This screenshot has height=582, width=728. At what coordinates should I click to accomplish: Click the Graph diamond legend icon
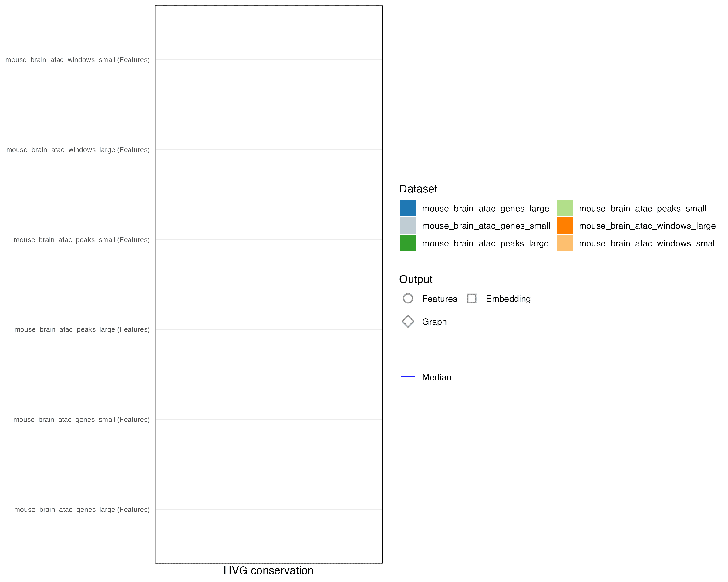[408, 321]
